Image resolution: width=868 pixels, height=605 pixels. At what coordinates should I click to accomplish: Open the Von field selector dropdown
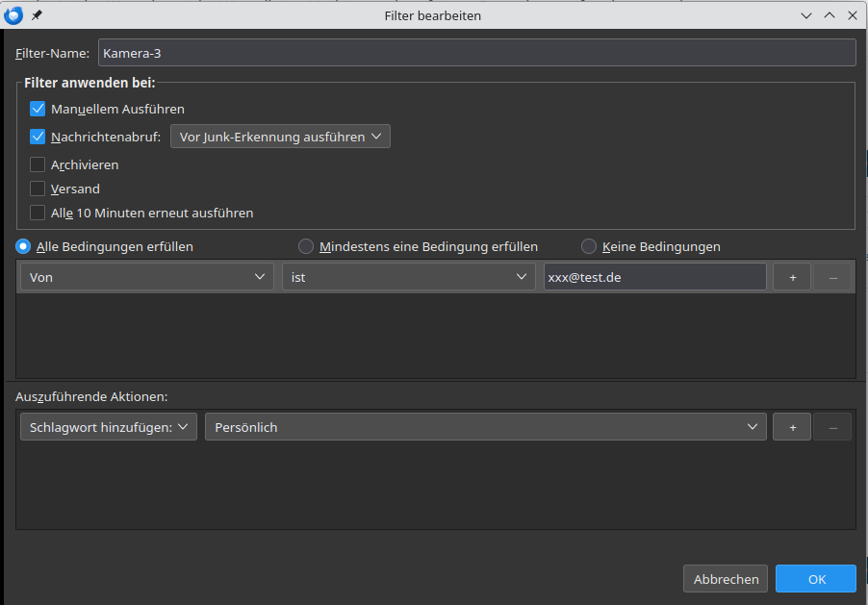tap(146, 277)
